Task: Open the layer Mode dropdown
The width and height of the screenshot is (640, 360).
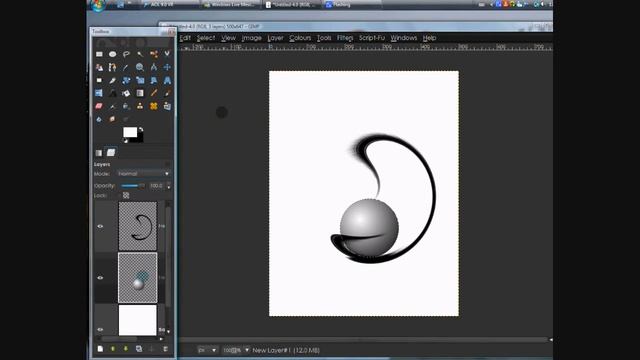Action: 143,174
